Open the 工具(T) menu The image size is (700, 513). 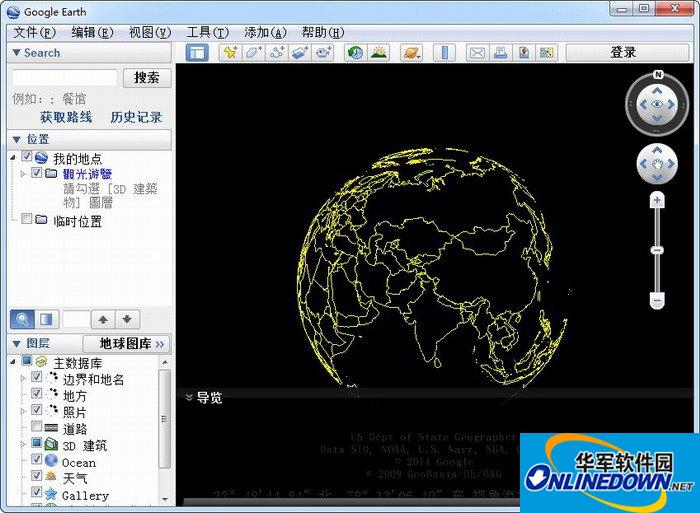[207, 32]
